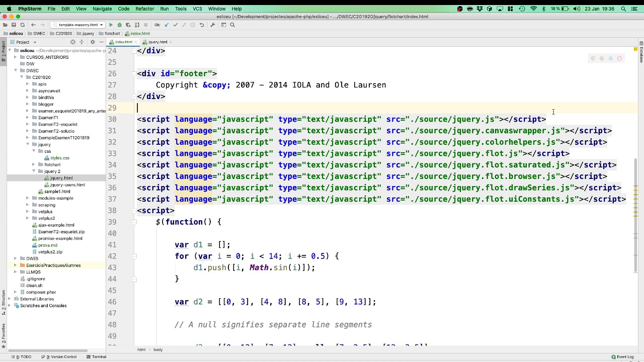The width and height of the screenshot is (644, 362).
Task: Open Settings via the wrench icon
Action: (x=213, y=25)
